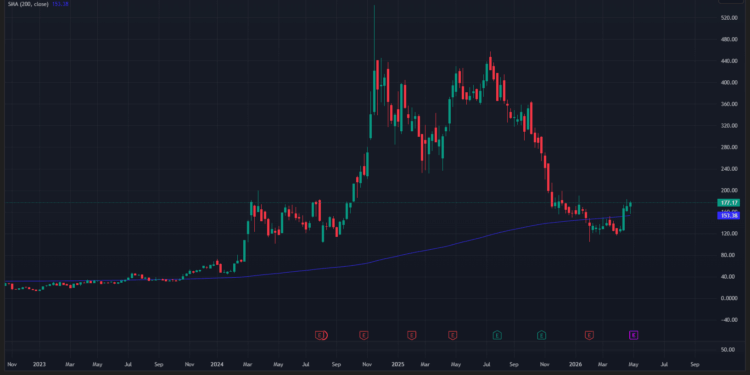Click the 280.00 price axis label
Viewport: 750px width, 375px height.
click(x=728, y=147)
